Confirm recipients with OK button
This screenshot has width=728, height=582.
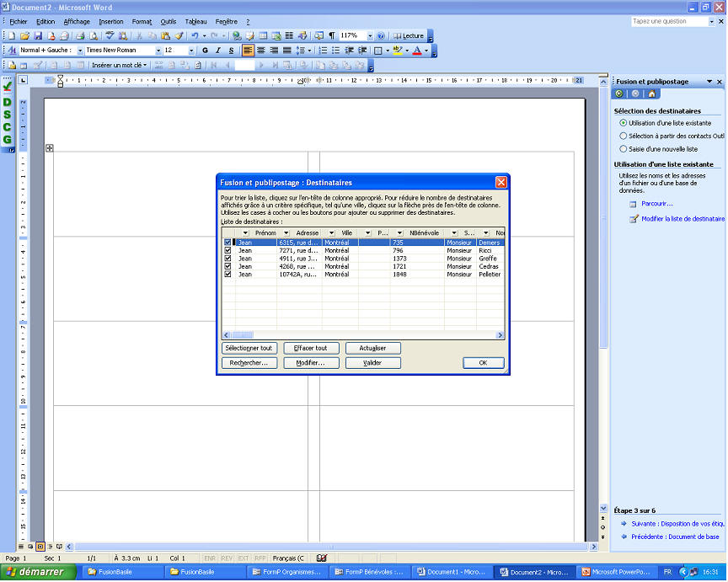pyautogui.click(x=484, y=363)
